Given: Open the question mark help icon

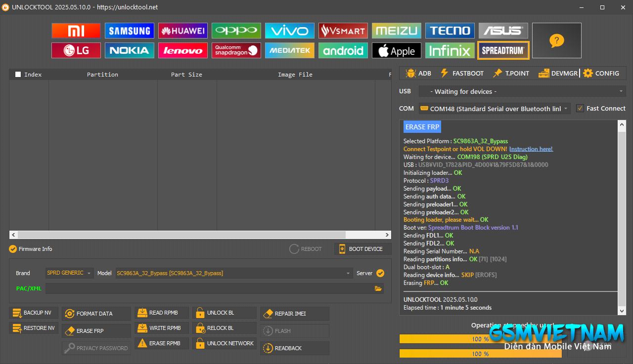Looking at the screenshot, I should point(557,40).
